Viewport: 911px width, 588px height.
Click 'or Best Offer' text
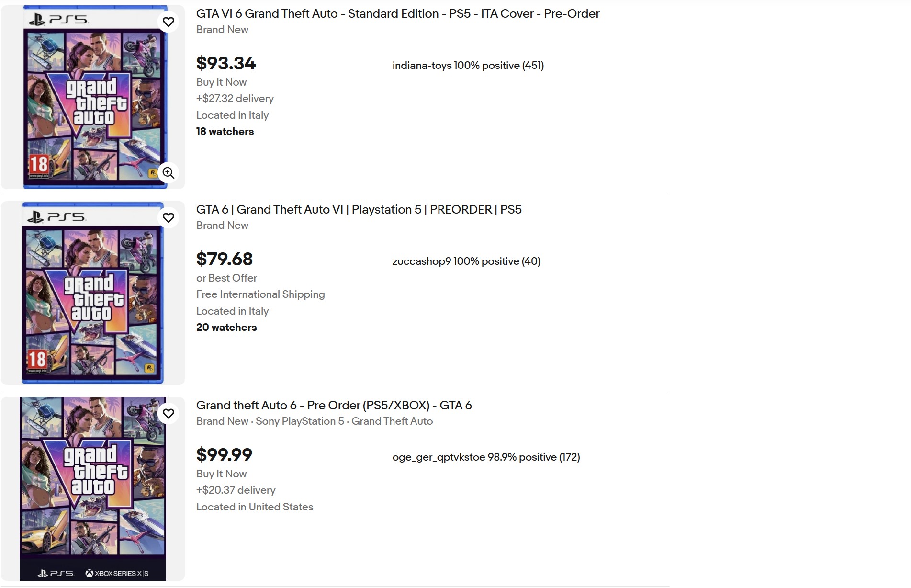pos(226,278)
